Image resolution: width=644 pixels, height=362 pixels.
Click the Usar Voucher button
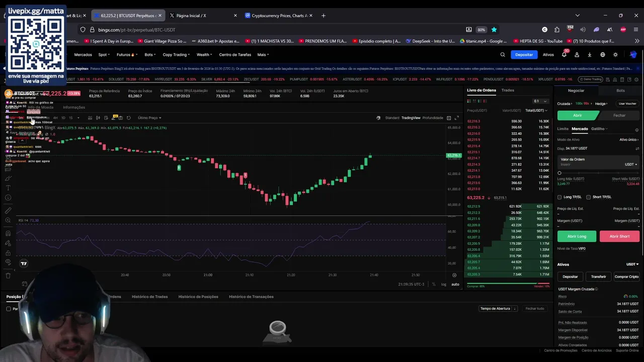pos(627,104)
